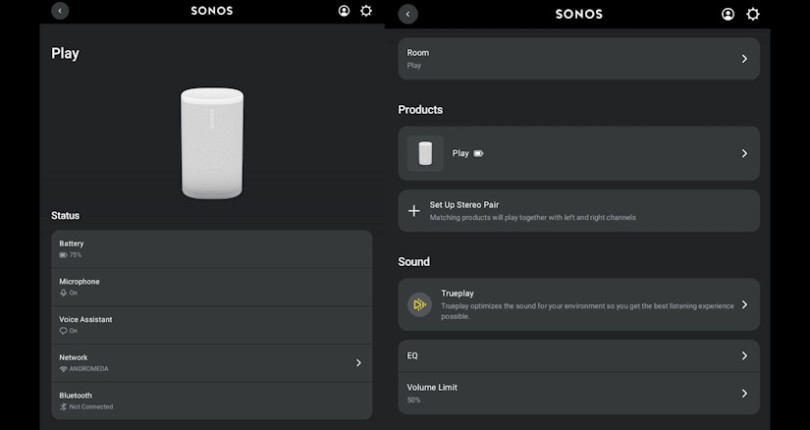810x430 pixels.
Task: Click the 75% battery value
Action: pos(75,255)
